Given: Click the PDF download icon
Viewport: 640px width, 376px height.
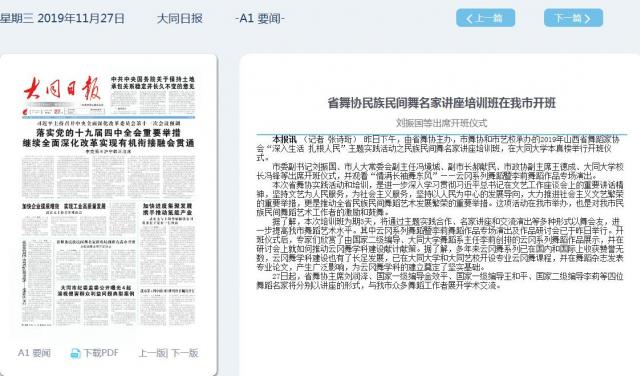Looking at the screenshot, I should (x=75, y=353).
